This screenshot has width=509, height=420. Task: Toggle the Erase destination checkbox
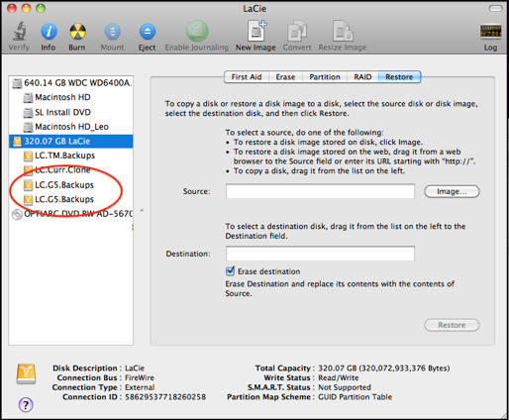coord(230,271)
